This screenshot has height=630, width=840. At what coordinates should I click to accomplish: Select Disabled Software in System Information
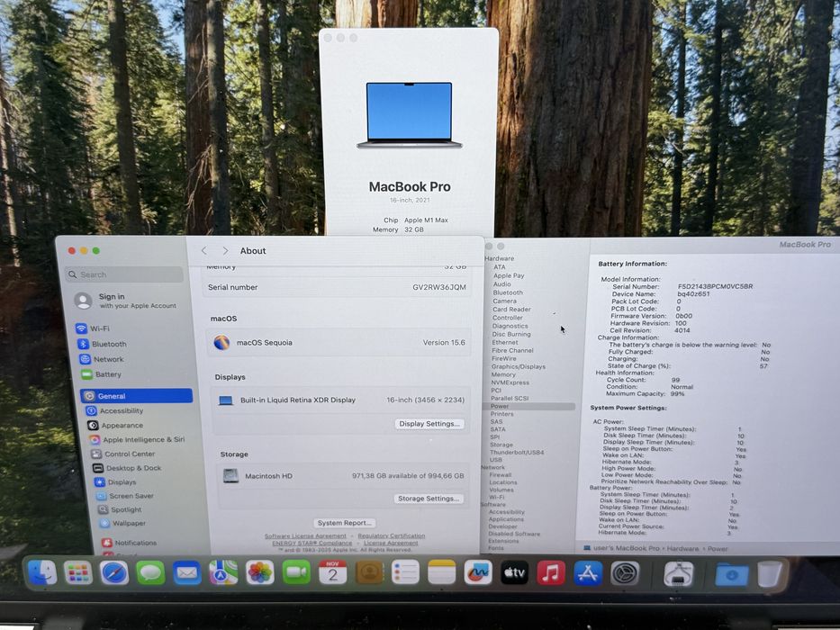click(x=514, y=534)
